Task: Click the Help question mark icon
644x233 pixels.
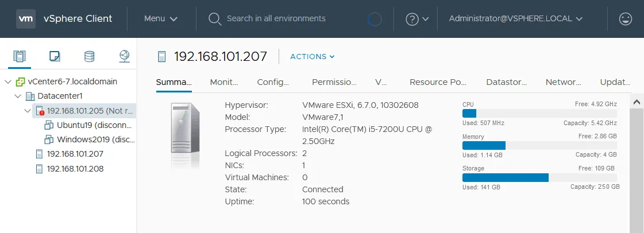Action: pos(412,19)
